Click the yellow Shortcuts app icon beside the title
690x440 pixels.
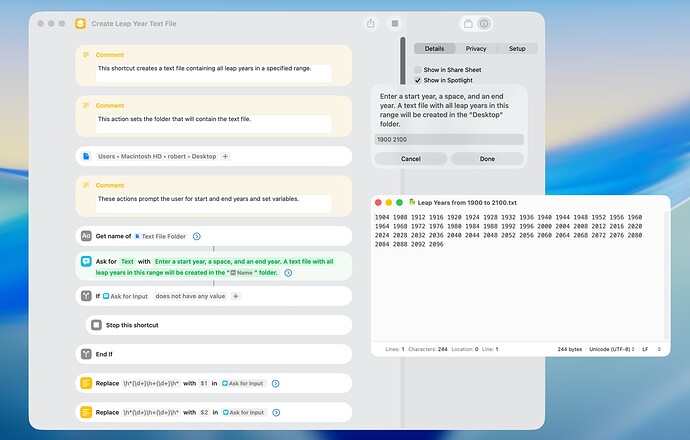(x=80, y=23)
